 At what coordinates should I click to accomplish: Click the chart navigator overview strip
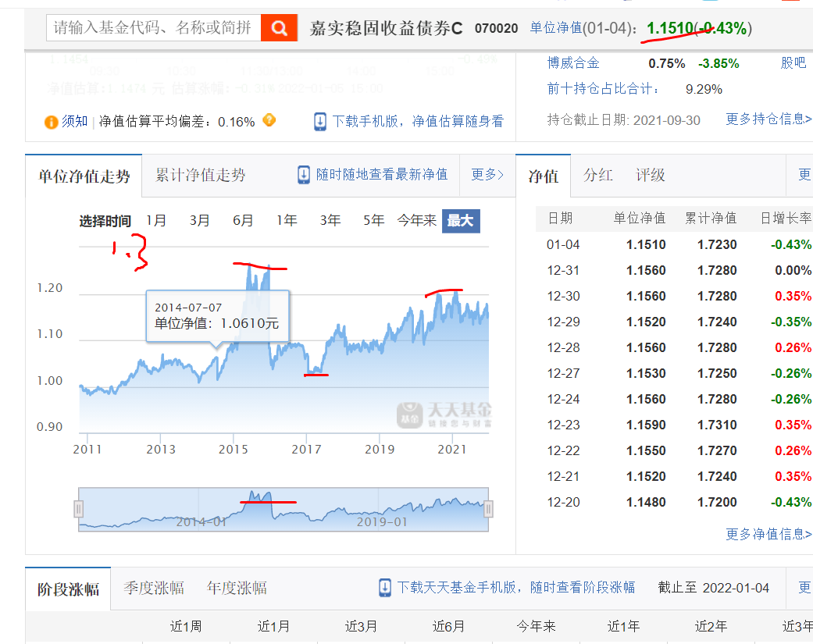tap(283, 509)
